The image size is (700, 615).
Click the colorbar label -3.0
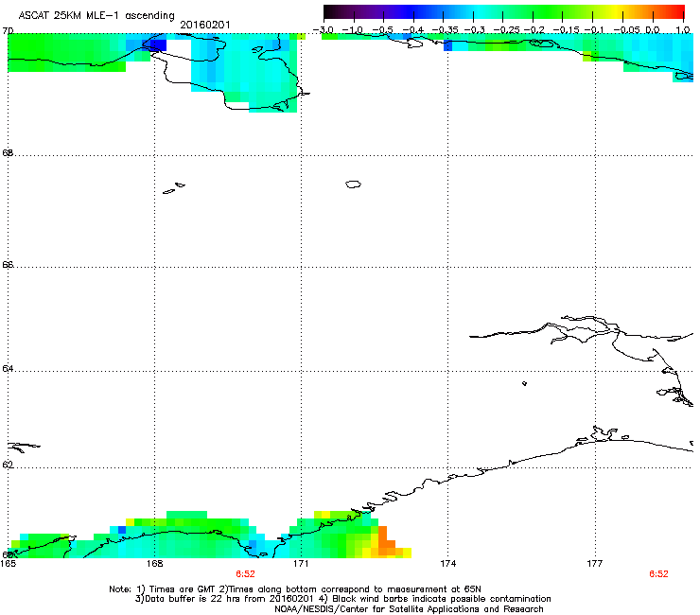pos(323,30)
